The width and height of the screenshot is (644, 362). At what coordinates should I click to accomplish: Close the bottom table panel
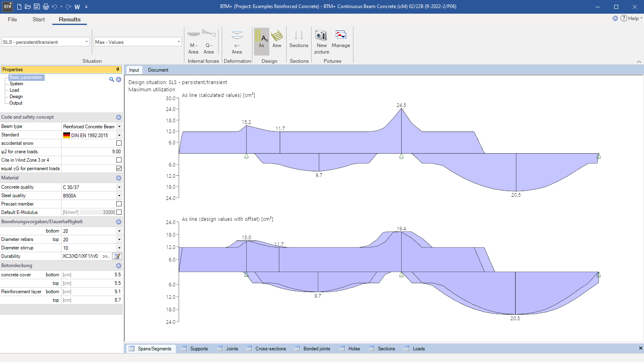[x=640, y=348]
